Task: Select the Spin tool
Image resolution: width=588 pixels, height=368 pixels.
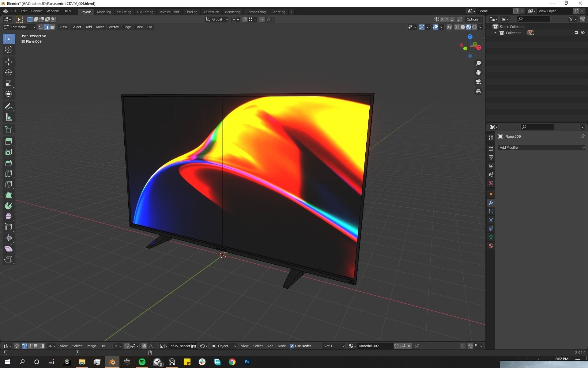Action: (9, 206)
